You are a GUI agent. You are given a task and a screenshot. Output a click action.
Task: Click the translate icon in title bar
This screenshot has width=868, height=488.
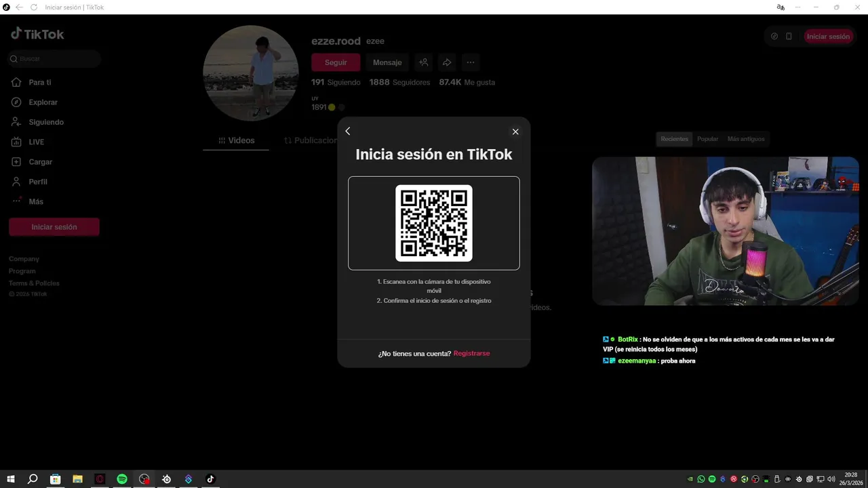[781, 7]
